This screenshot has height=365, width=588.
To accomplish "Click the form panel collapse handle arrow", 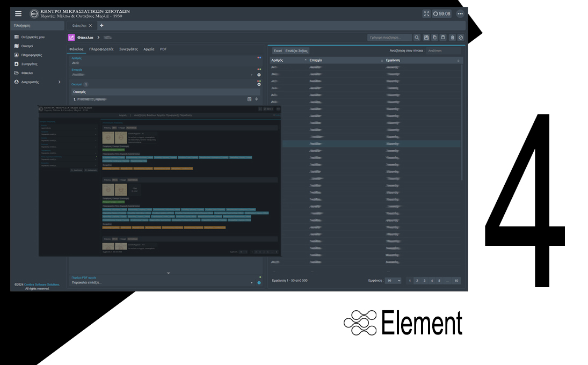I will click(x=169, y=273).
